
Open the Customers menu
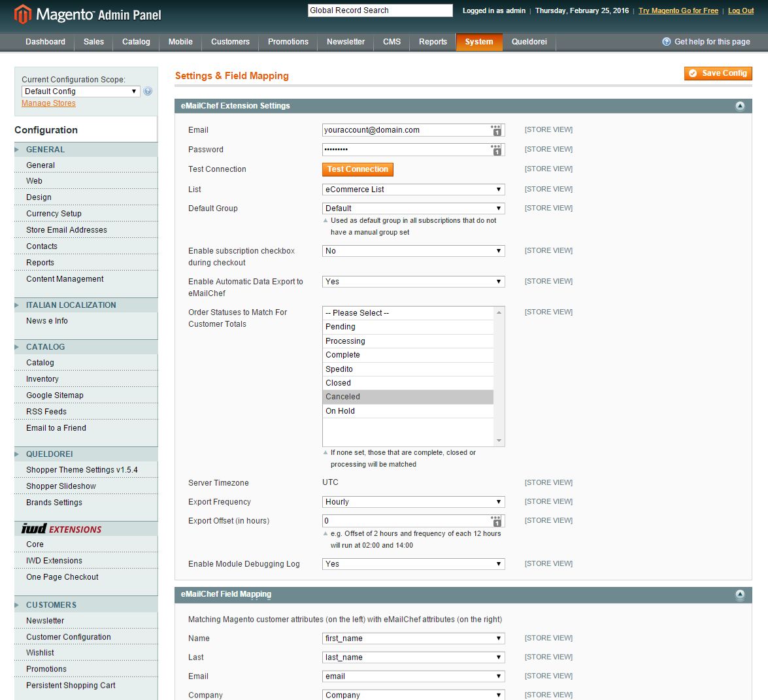[x=230, y=42]
